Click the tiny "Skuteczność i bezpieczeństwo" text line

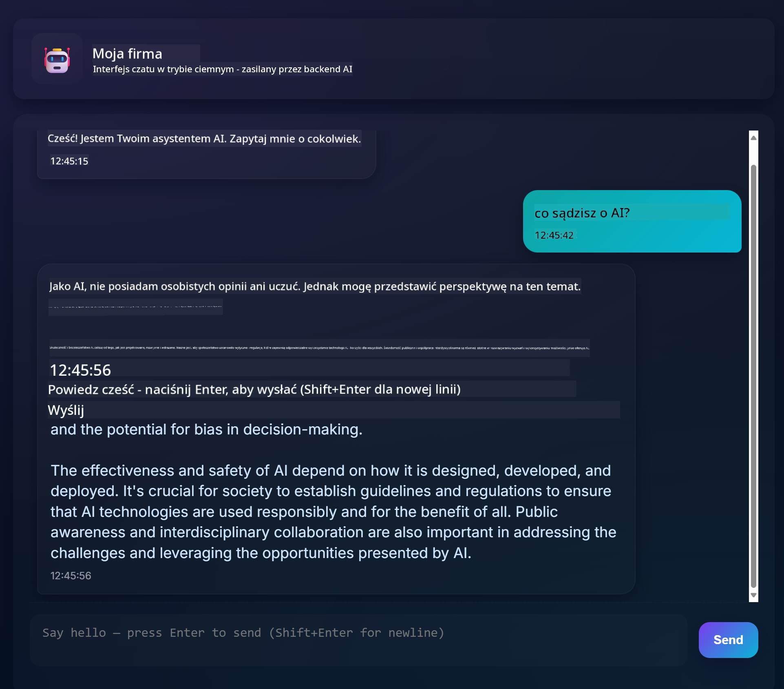pyautogui.click(x=319, y=348)
